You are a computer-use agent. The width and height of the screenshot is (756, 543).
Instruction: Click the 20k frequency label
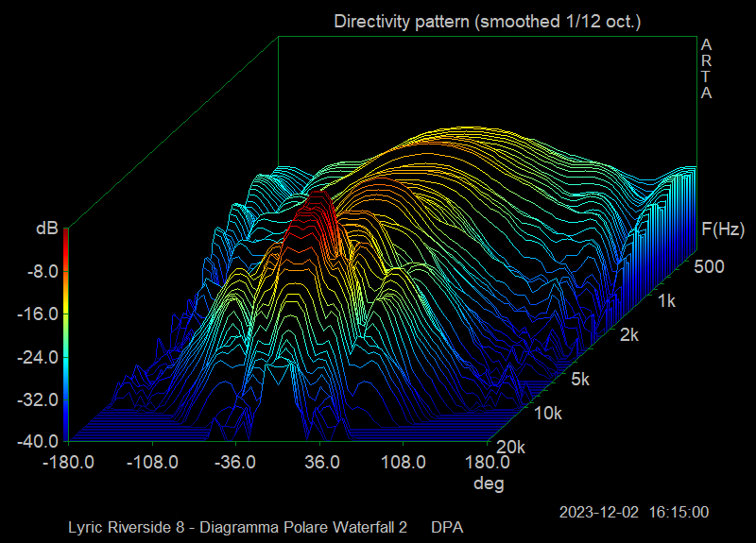tap(510, 448)
